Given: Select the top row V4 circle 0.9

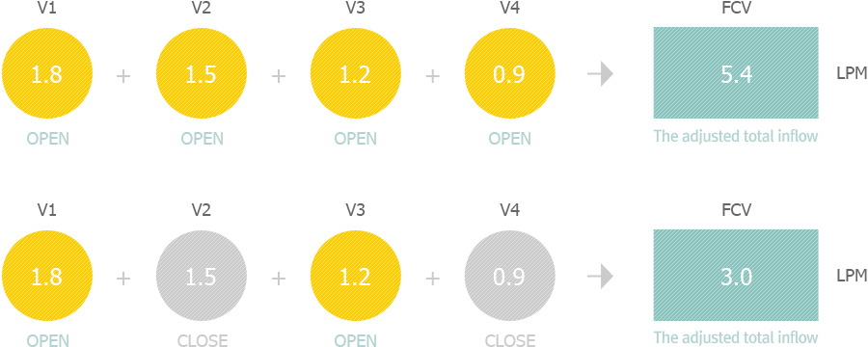Looking at the screenshot, I should (509, 73).
